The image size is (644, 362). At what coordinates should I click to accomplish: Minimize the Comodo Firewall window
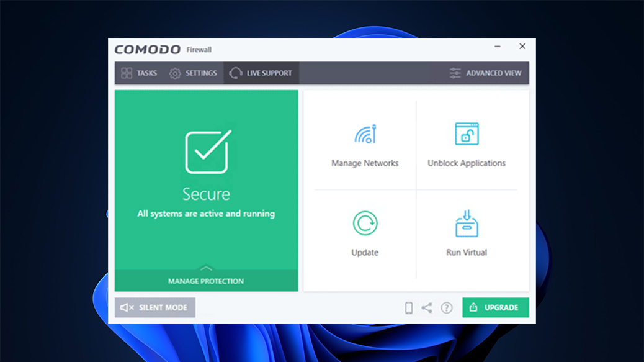[x=498, y=47]
